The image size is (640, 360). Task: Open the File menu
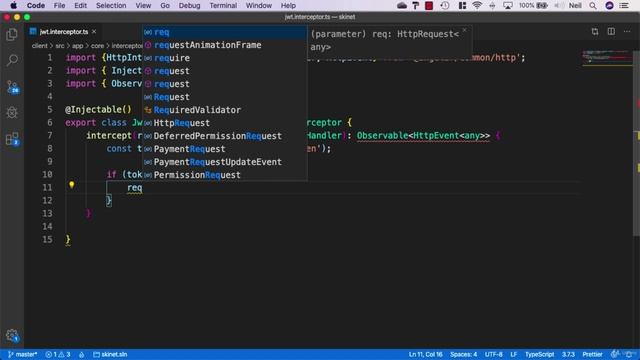coord(59,5)
